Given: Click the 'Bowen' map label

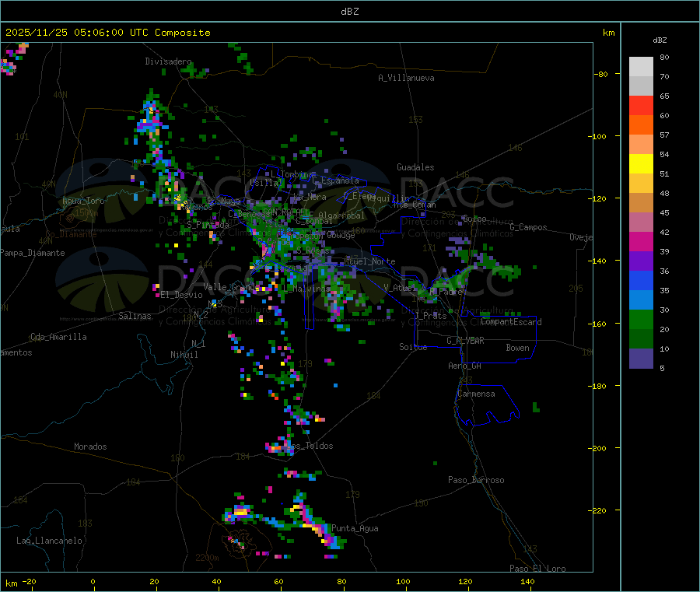Looking at the screenshot, I should (517, 348).
